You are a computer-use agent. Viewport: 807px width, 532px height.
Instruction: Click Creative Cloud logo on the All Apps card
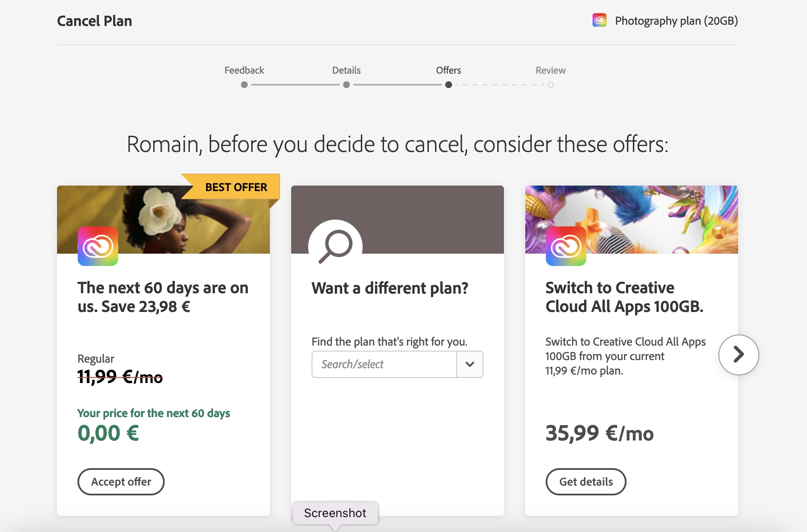[x=566, y=246]
